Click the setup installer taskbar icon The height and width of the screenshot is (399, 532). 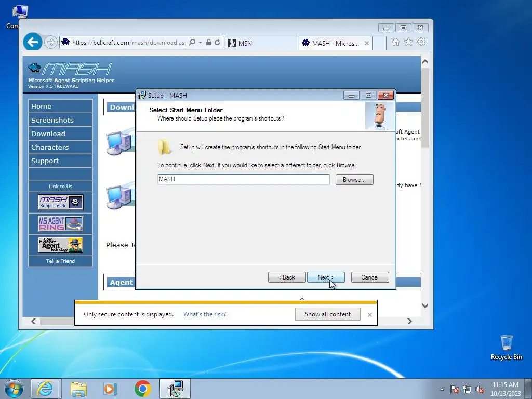pos(175,389)
